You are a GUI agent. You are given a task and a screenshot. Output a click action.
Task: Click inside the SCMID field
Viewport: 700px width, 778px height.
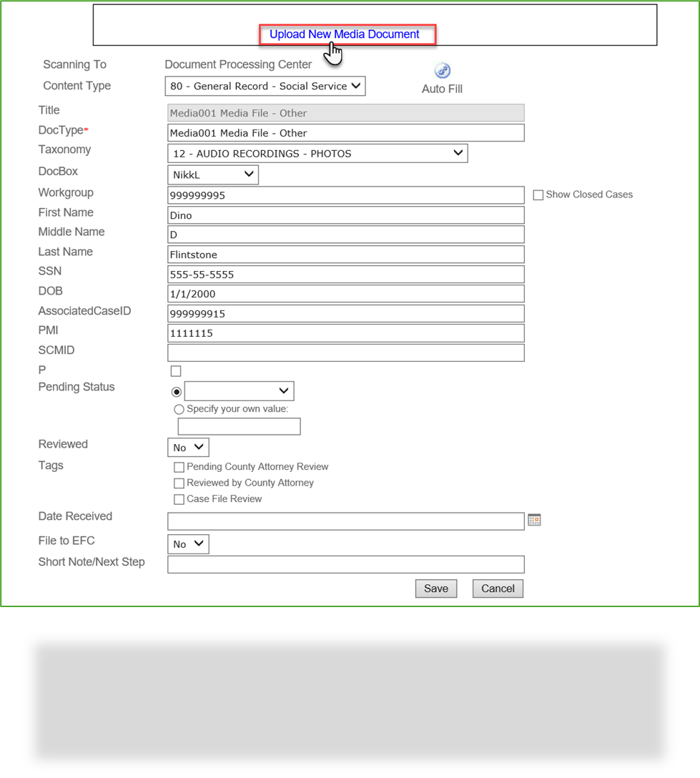(x=345, y=353)
